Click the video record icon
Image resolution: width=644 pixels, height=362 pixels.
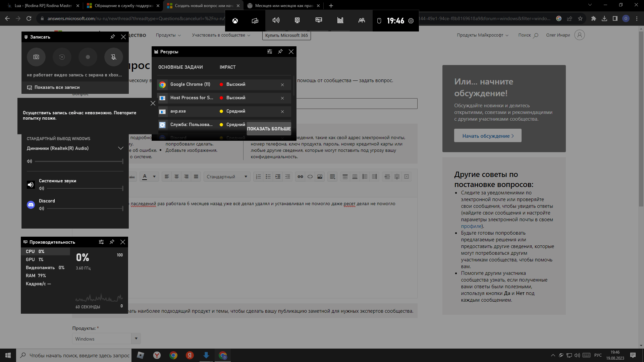87,57
